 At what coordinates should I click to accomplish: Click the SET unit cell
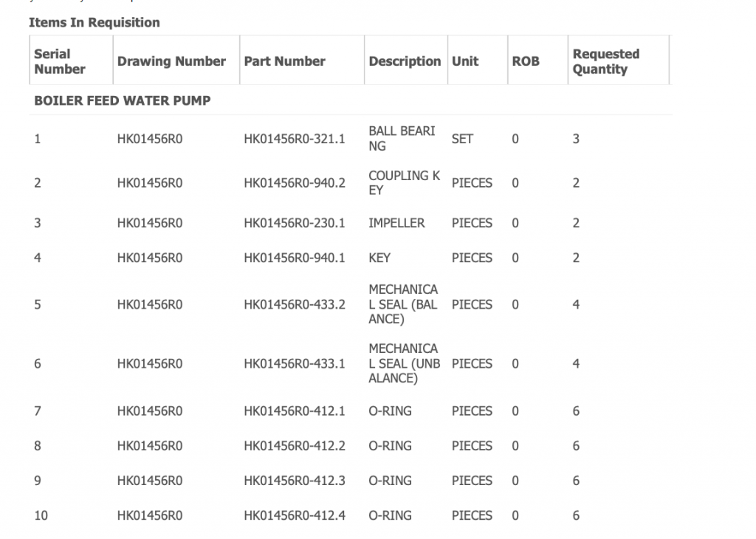click(462, 139)
